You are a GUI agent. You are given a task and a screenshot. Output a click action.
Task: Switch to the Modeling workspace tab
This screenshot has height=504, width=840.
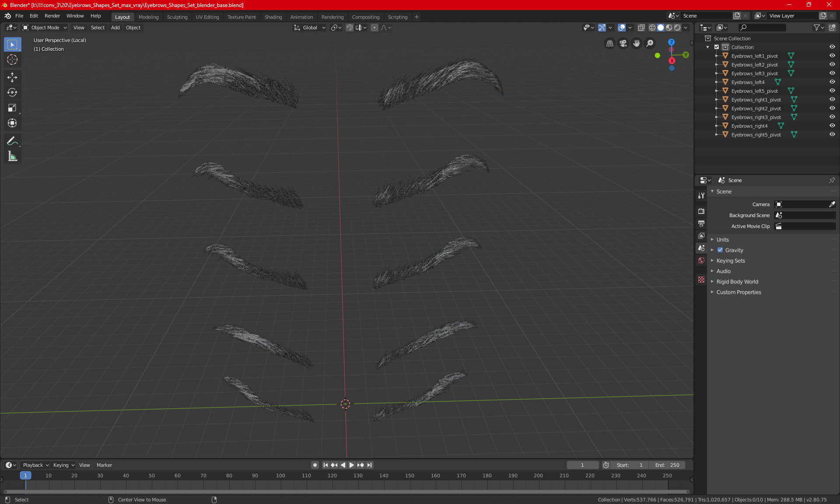148,17
